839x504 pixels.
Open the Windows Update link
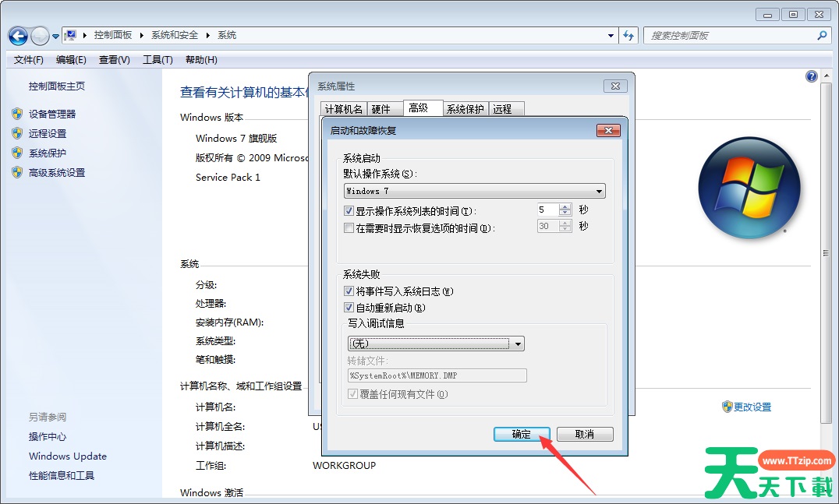[67, 456]
